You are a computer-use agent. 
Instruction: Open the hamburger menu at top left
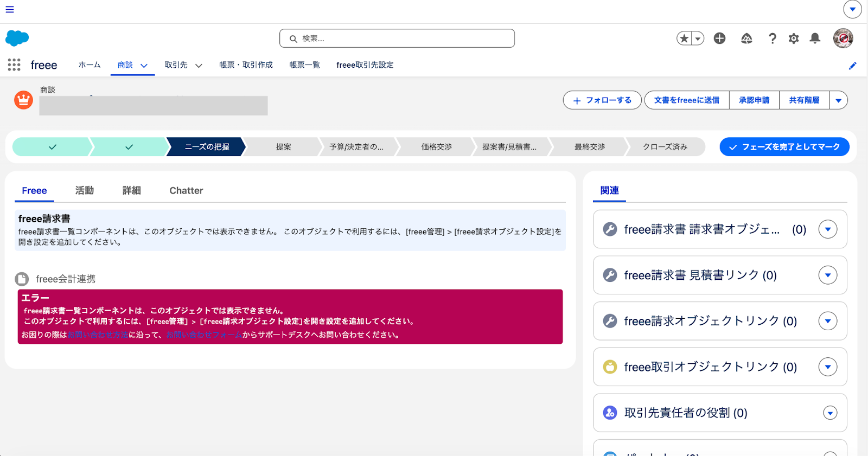click(x=10, y=9)
